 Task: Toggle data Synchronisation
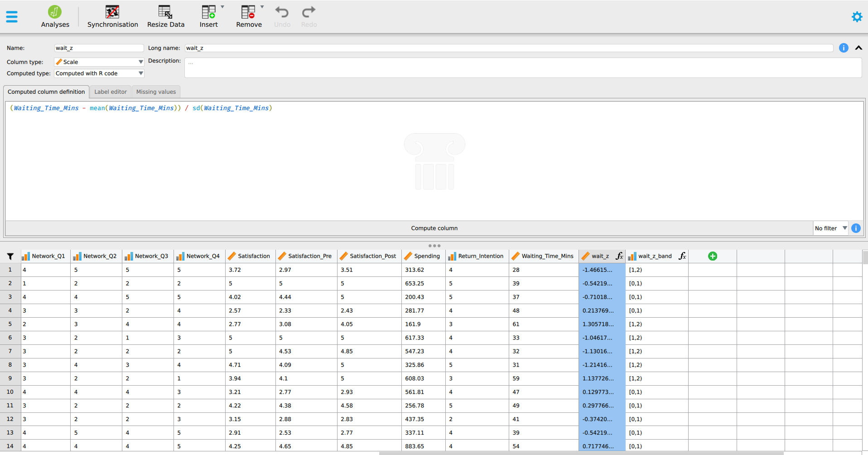pyautogui.click(x=112, y=17)
